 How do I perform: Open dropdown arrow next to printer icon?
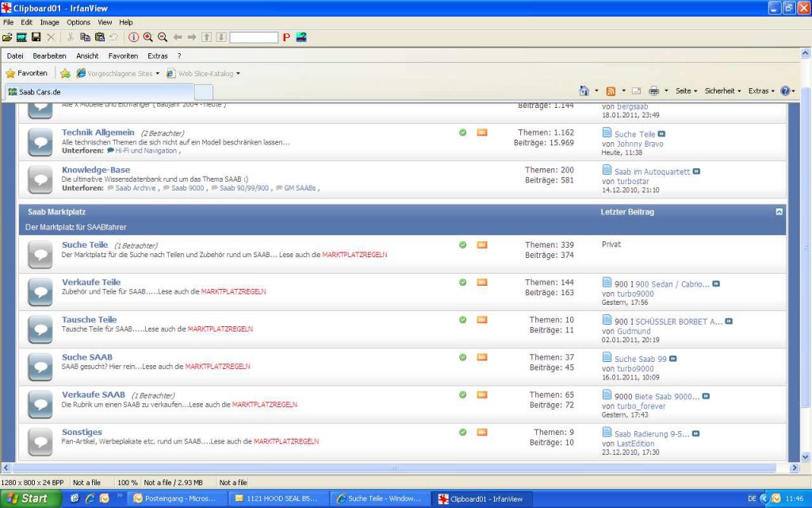click(666, 90)
